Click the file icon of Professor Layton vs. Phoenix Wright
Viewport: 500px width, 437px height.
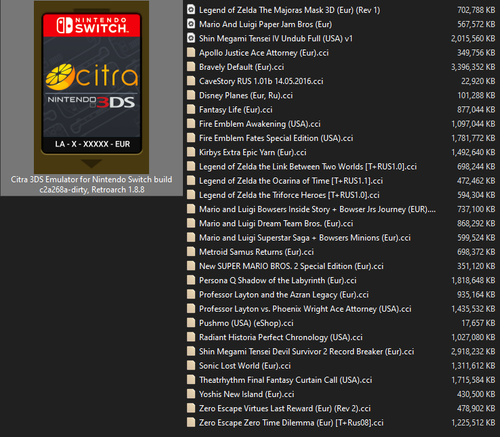pyautogui.click(x=191, y=309)
